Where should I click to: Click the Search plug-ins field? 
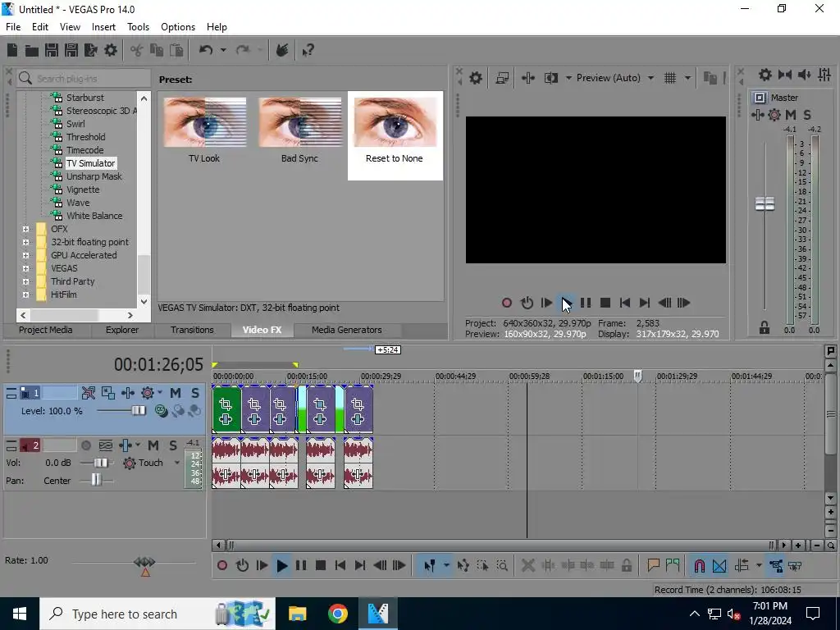[x=84, y=79]
